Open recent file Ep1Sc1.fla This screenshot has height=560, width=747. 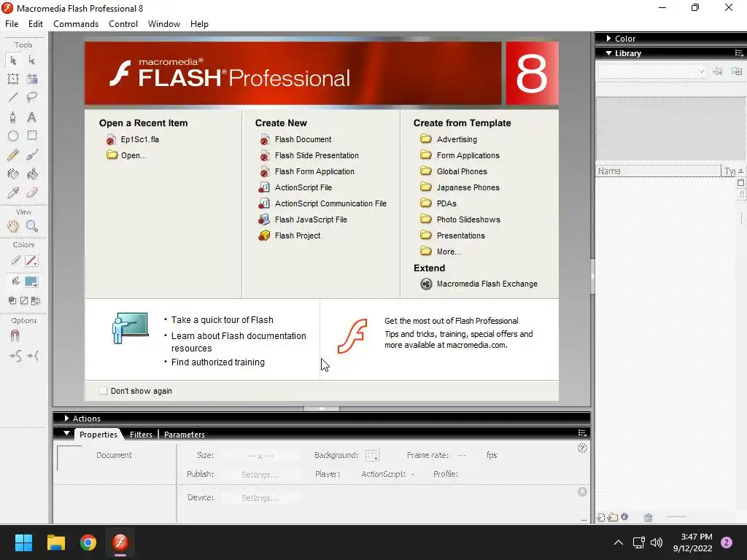tap(133, 139)
